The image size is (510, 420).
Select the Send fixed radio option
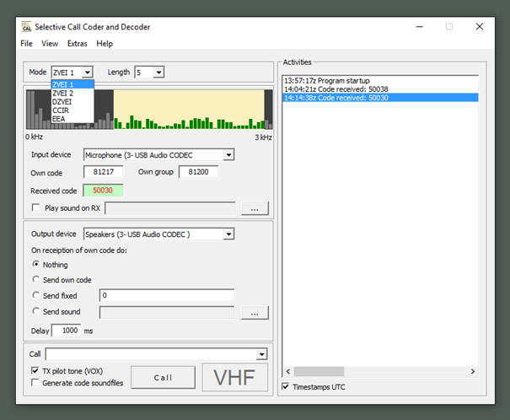point(35,295)
